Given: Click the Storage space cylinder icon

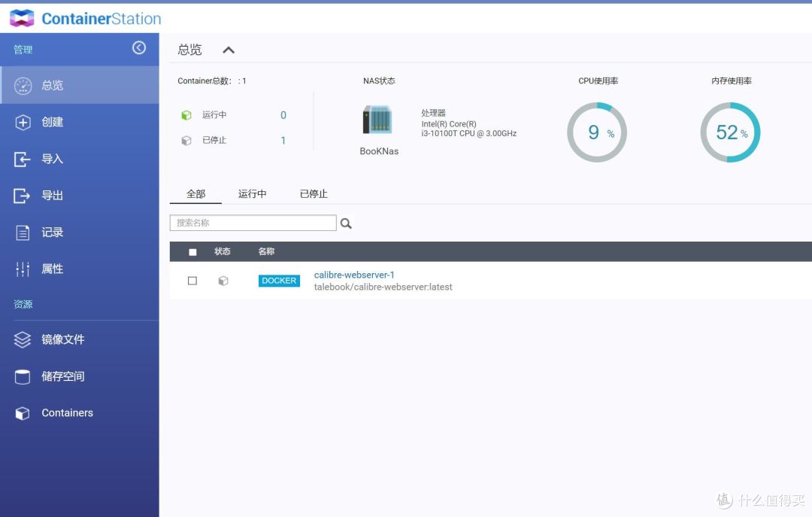Looking at the screenshot, I should point(23,376).
